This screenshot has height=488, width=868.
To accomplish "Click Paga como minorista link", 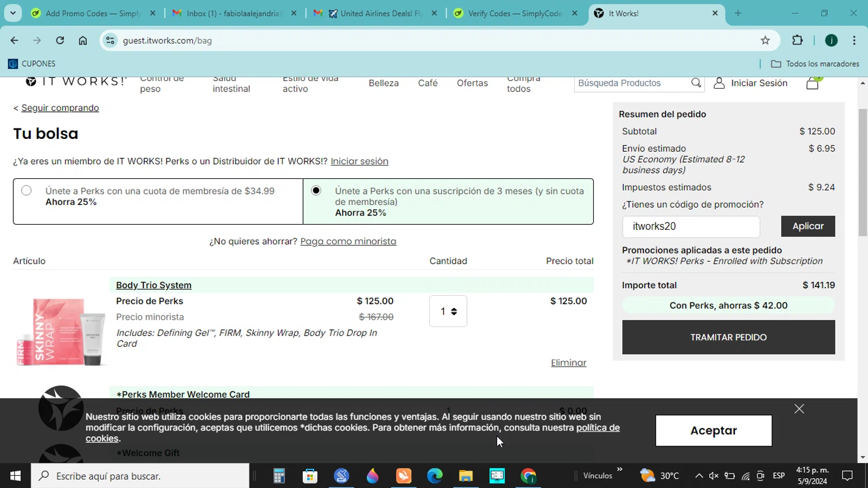I will point(348,241).
